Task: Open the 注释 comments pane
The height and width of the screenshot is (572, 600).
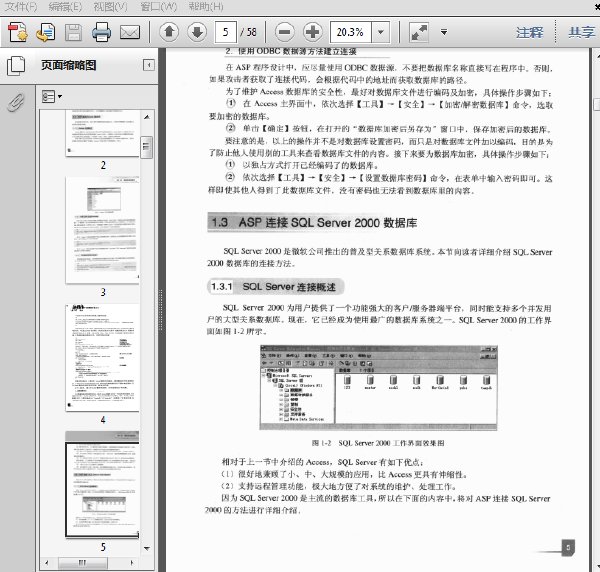Action: (x=529, y=33)
